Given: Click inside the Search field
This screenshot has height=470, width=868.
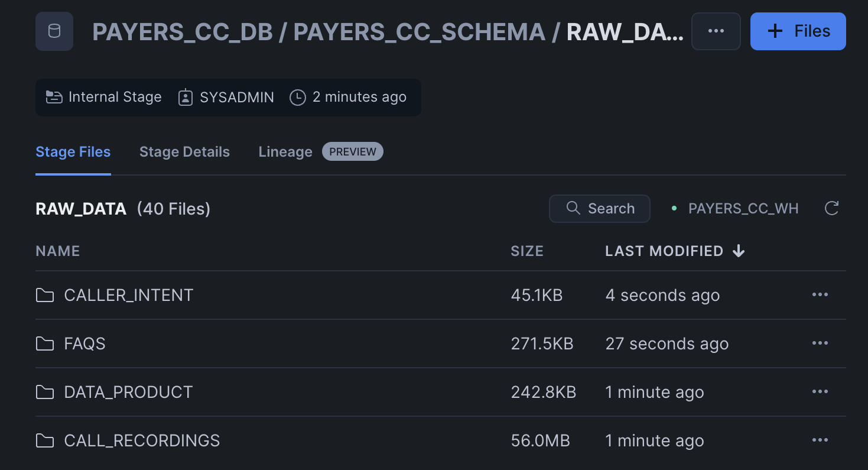Looking at the screenshot, I should click(x=609, y=208).
